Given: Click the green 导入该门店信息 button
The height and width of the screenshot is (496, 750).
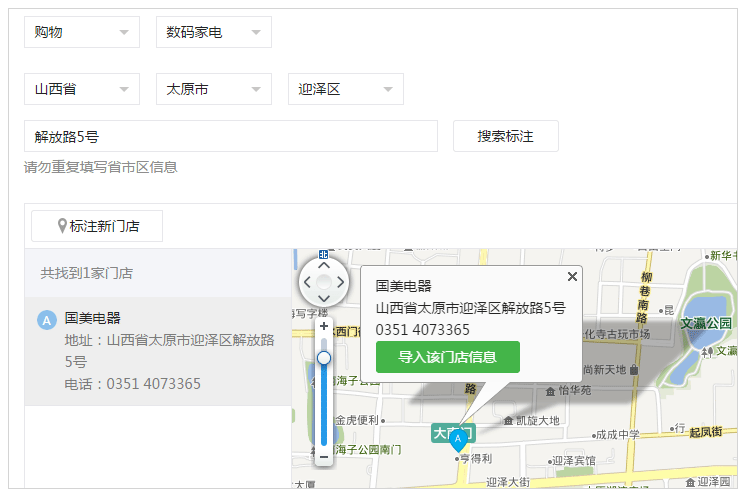Looking at the screenshot, I should tap(447, 357).
